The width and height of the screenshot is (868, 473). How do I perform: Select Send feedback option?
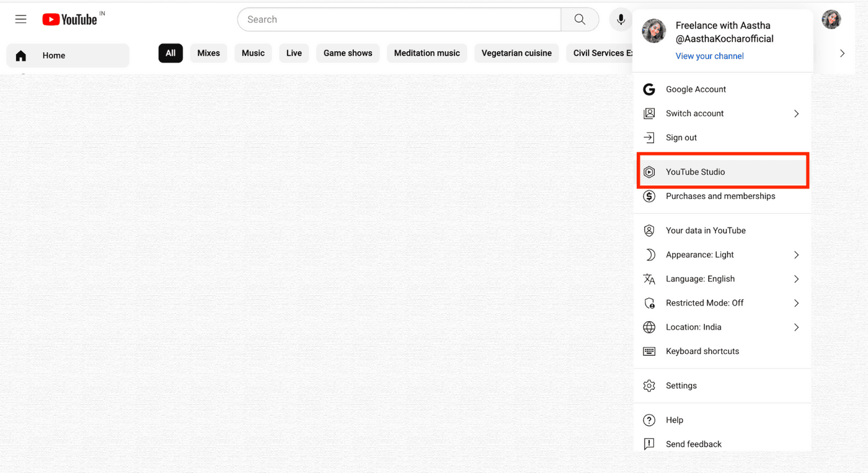pyautogui.click(x=693, y=444)
